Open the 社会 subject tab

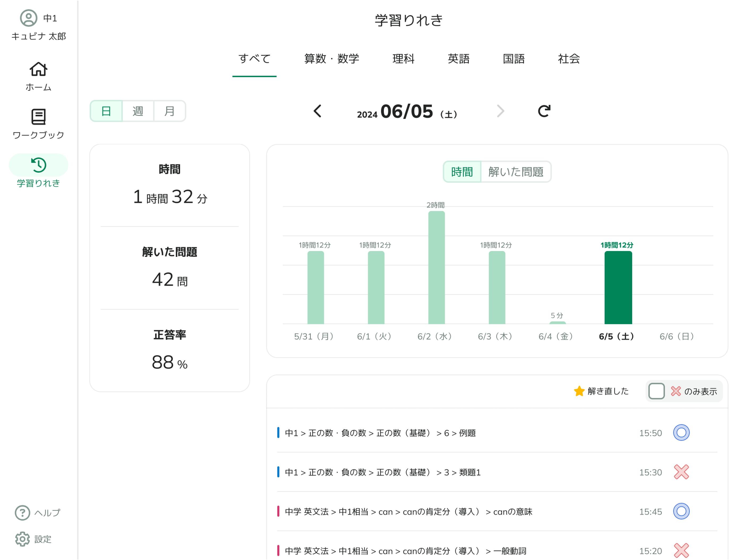coord(569,59)
